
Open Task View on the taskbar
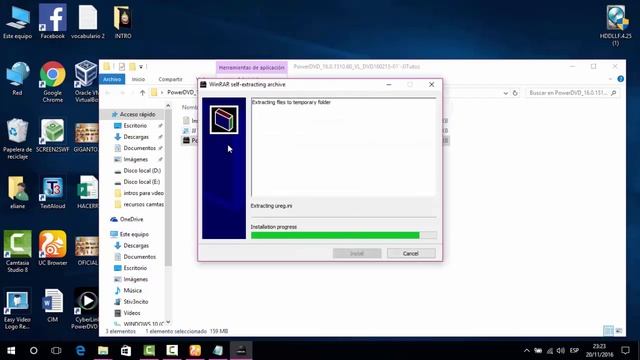(56, 351)
